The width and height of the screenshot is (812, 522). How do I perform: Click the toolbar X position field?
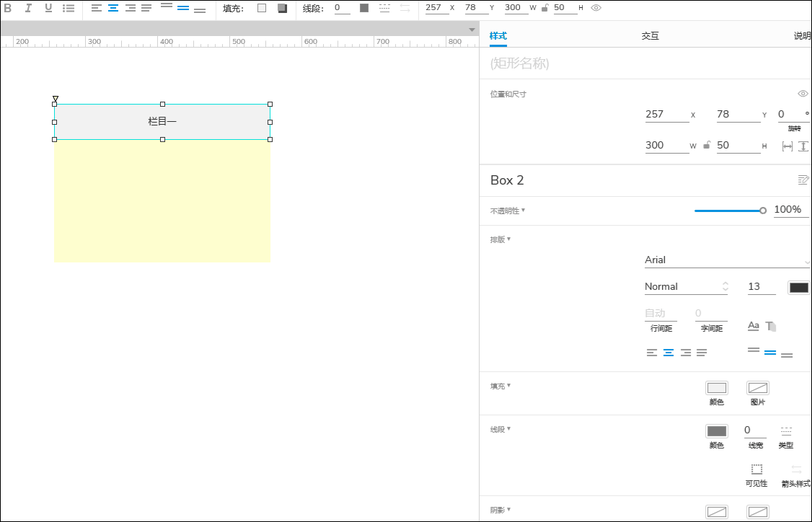coord(437,8)
